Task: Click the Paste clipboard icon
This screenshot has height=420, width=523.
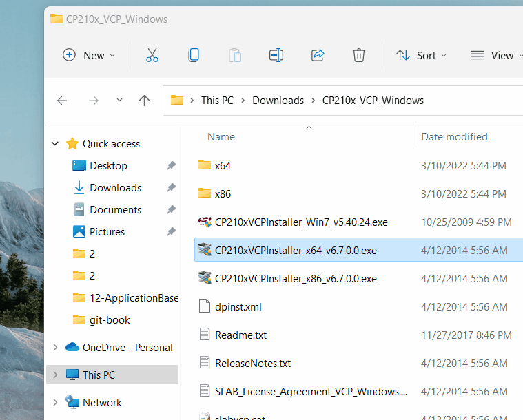Action: [235, 56]
